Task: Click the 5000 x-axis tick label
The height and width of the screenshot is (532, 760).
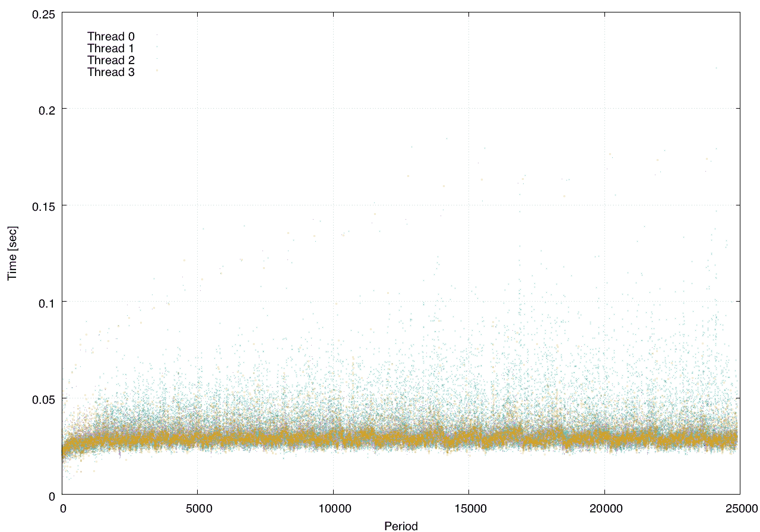Action: [198, 508]
